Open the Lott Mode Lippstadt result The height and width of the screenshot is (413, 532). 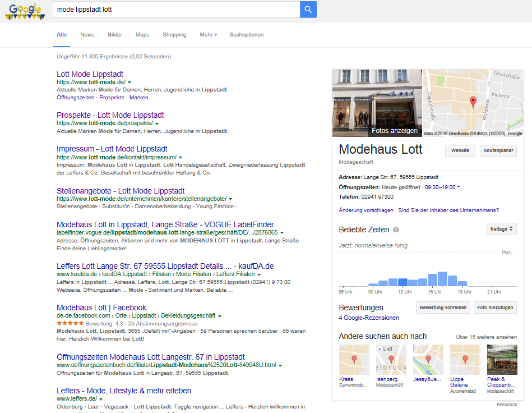[90, 74]
